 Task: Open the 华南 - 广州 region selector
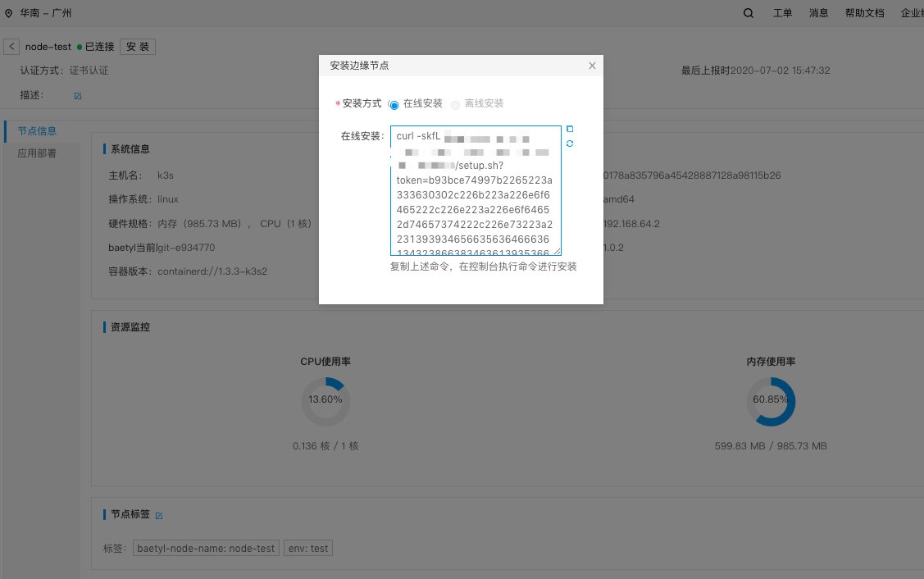click(45, 13)
